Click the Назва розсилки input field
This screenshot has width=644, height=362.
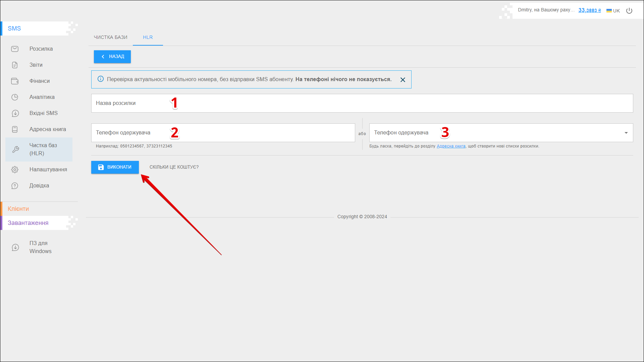pyautogui.click(x=362, y=103)
